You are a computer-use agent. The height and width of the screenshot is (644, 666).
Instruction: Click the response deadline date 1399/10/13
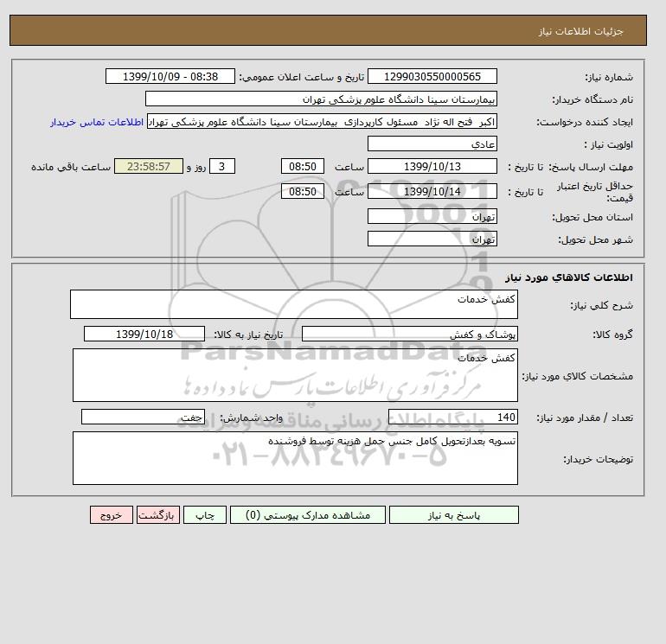432,167
